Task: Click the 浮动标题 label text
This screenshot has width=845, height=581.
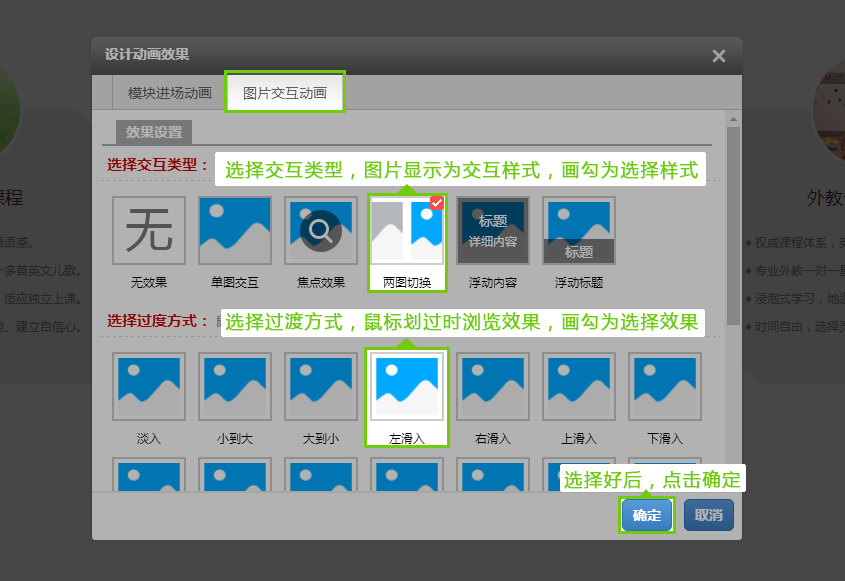Action: coord(579,282)
